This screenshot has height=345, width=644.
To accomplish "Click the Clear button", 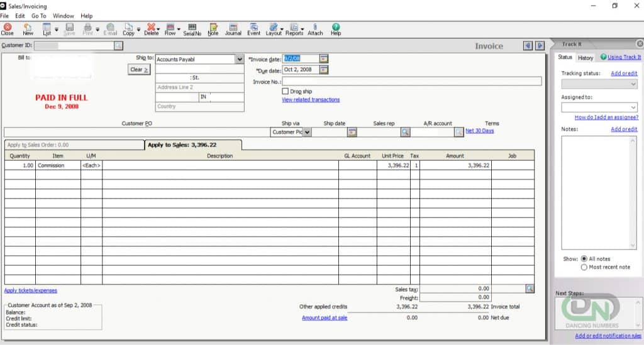I will [x=139, y=70].
